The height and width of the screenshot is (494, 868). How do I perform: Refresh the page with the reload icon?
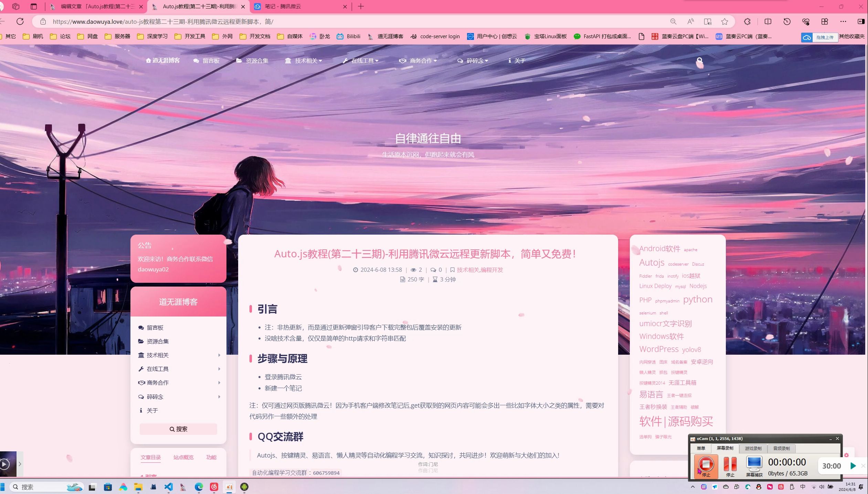point(20,21)
